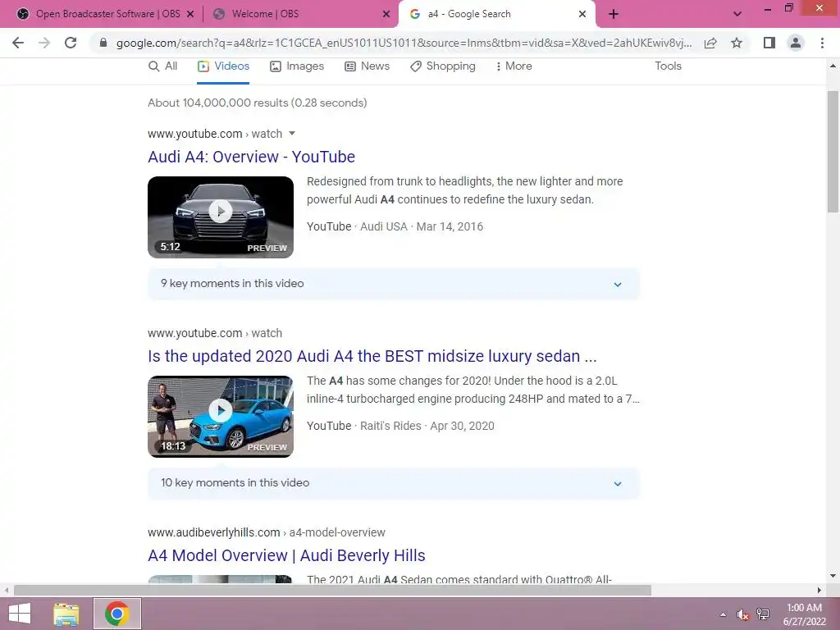The height and width of the screenshot is (630, 840).
Task: Play the Audi A4 Overview video thumbnail
Action: 221,217
